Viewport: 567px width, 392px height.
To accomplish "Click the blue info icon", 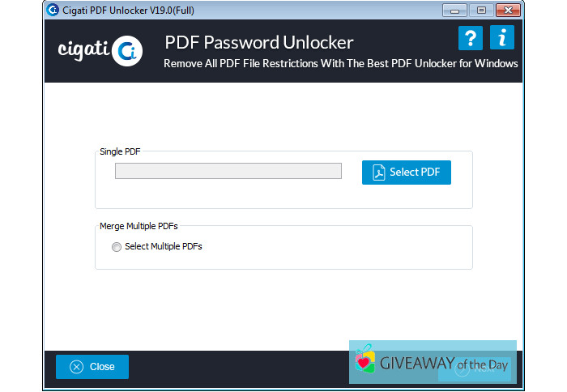I will click(502, 38).
